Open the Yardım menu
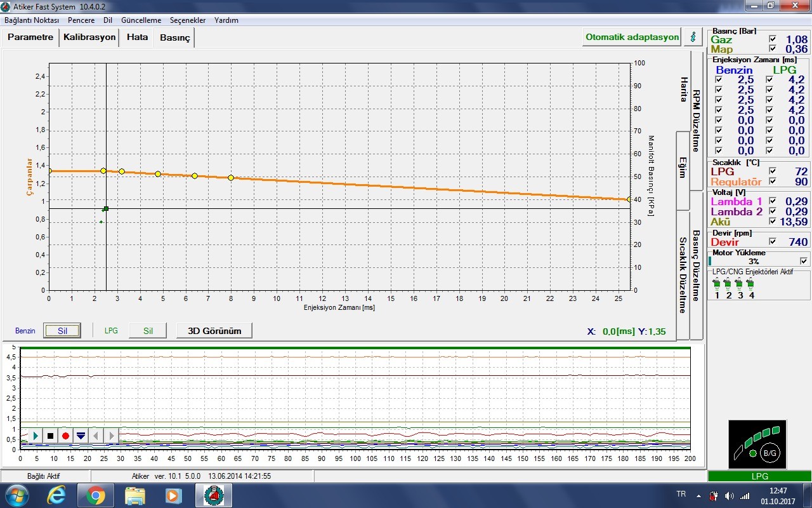 coord(226,20)
